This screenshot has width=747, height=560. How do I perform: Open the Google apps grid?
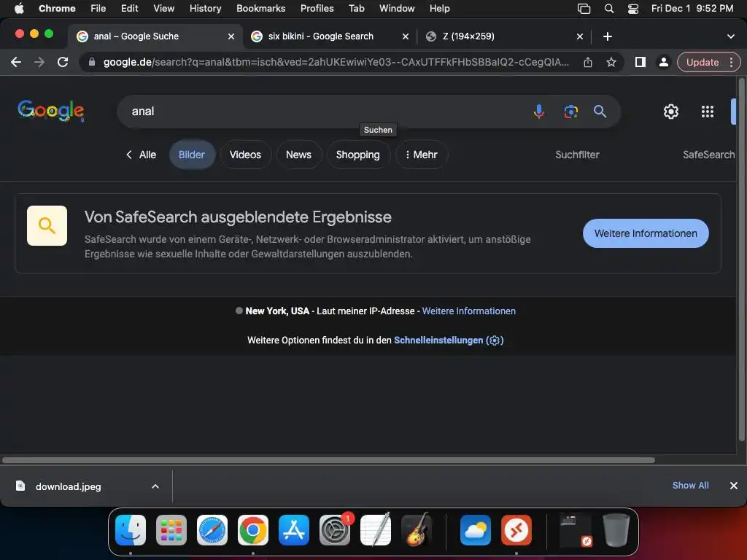click(708, 112)
